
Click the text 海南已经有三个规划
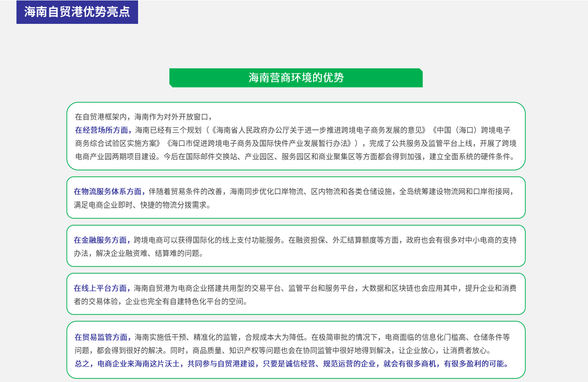coord(168,130)
